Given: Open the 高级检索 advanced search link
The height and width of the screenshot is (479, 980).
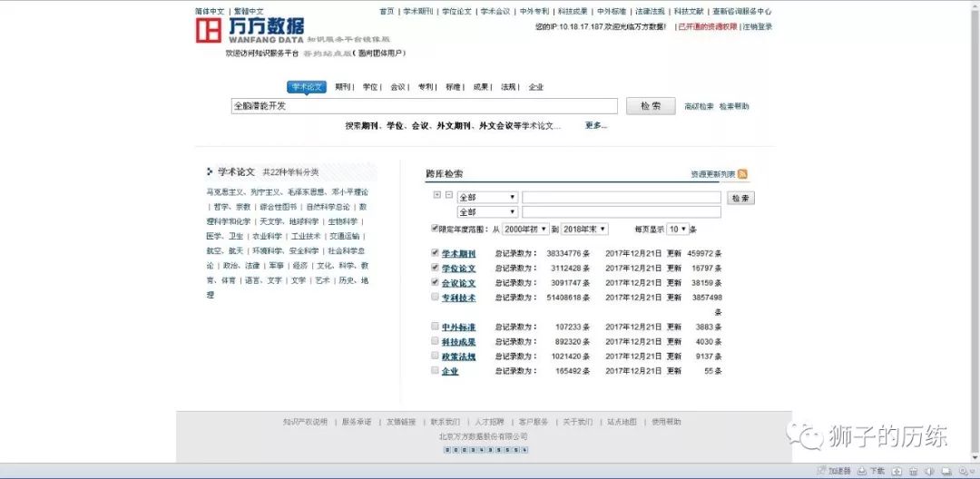Looking at the screenshot, I should pyautogui.click(x=699, y=107).
